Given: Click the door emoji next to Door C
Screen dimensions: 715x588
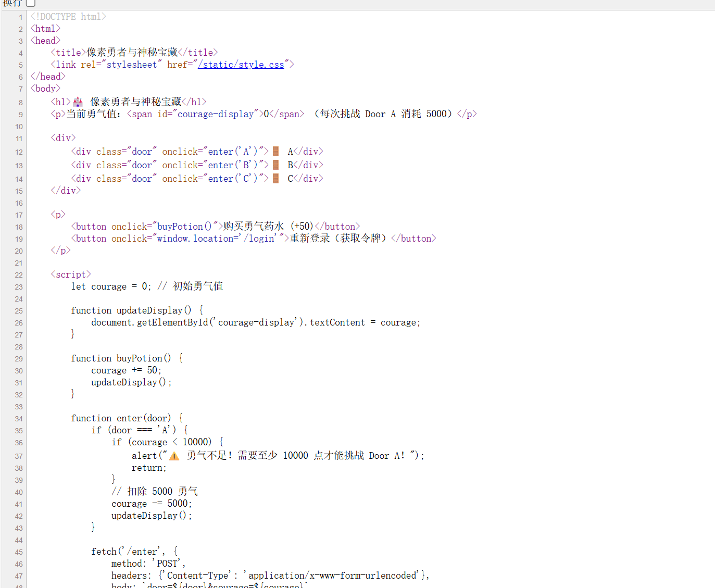Looking at the screenshot, I should (x=275, y=178).
